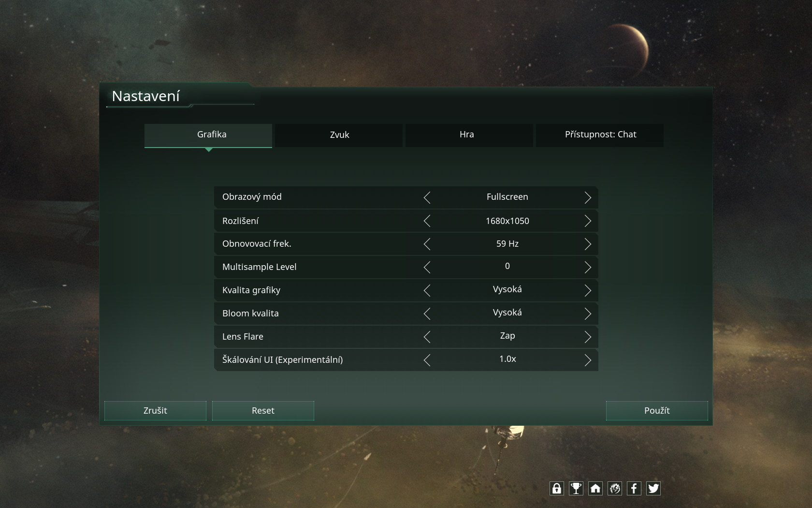
Task: Toggle Lens Flare using right arrow
Action: click(x=588, y=337)
